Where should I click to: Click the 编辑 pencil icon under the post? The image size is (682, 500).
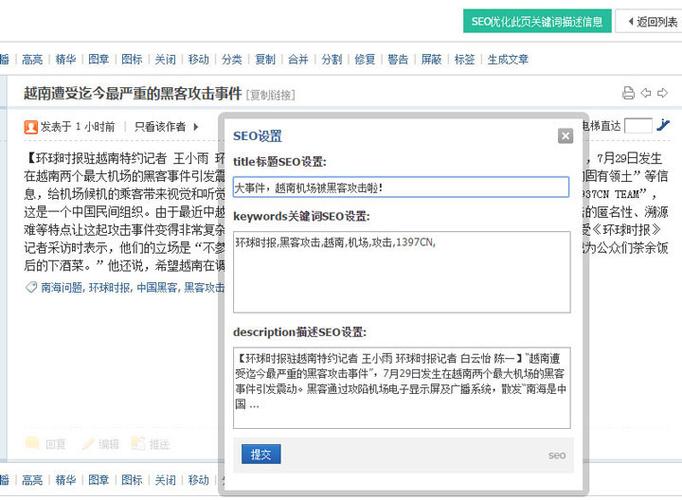[x=88, y=444]
